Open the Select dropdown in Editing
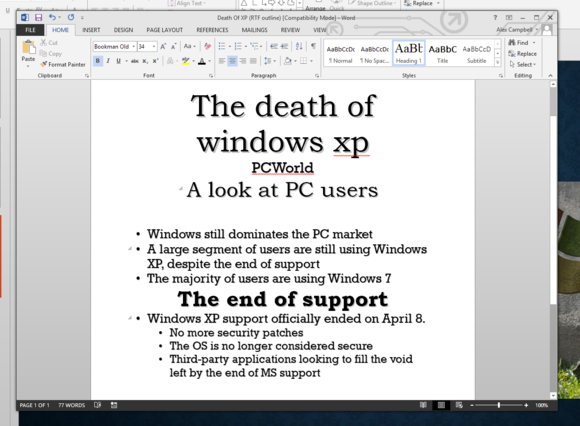 coord(523,64)
